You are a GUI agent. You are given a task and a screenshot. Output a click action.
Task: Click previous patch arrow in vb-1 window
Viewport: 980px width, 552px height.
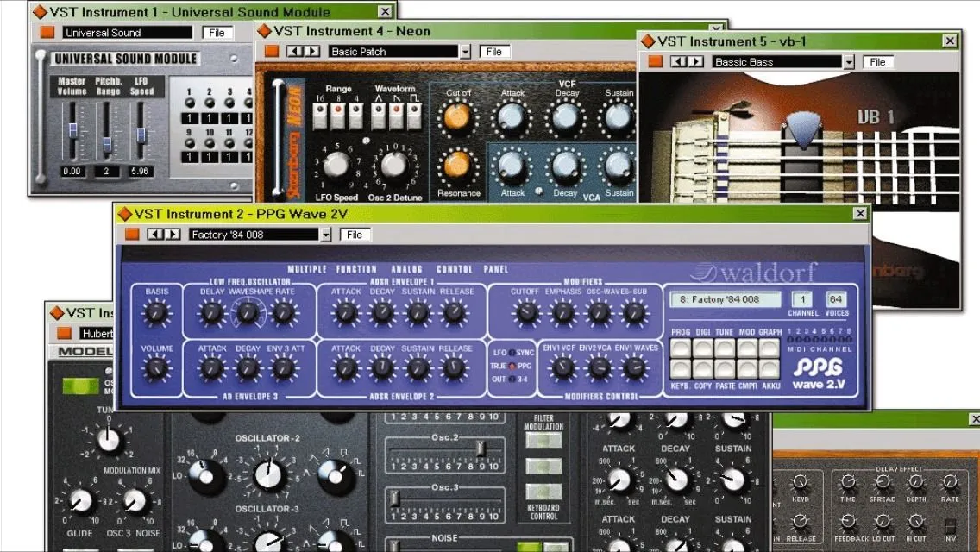(x=679, y=62)
